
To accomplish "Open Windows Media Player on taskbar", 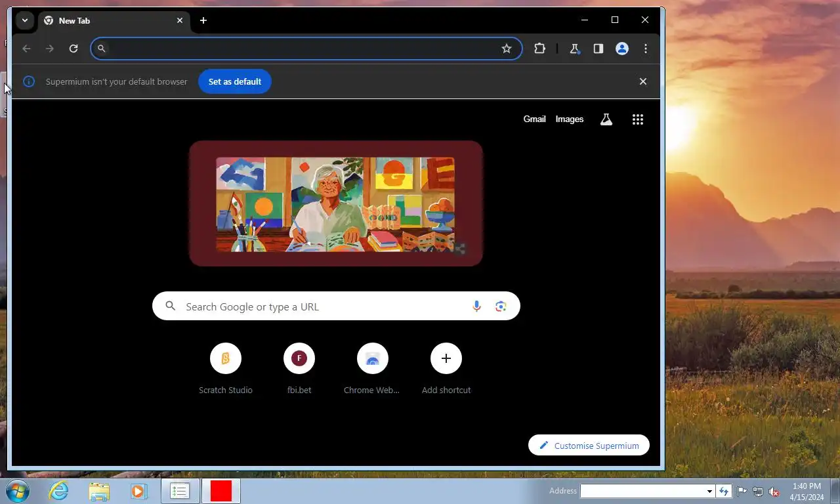I will [138, 491].
